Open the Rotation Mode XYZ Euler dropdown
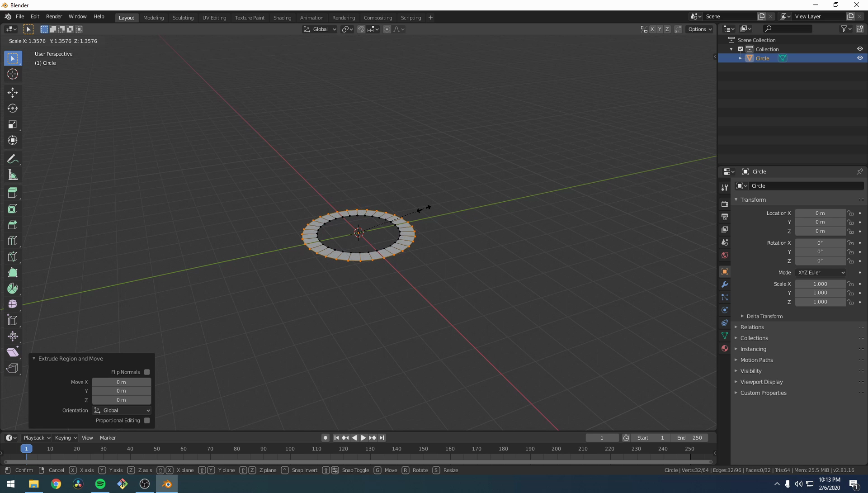 pos(821,273)
